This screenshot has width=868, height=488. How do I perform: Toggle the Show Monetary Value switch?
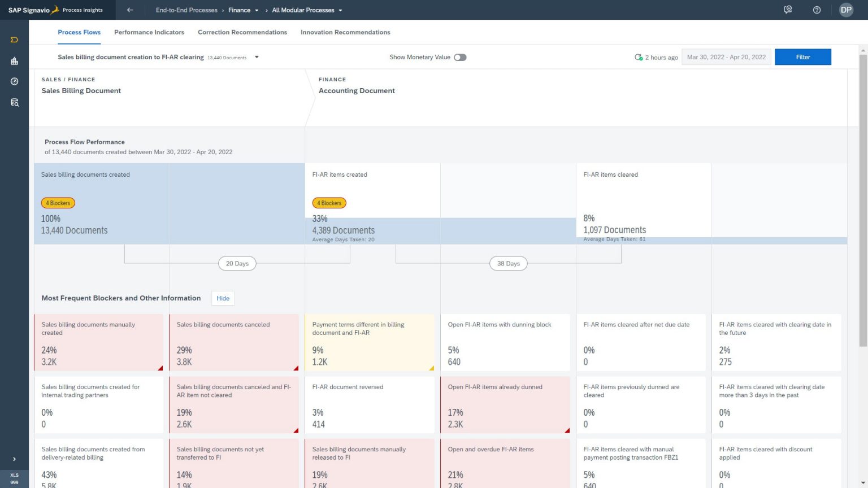coord(460,57)
